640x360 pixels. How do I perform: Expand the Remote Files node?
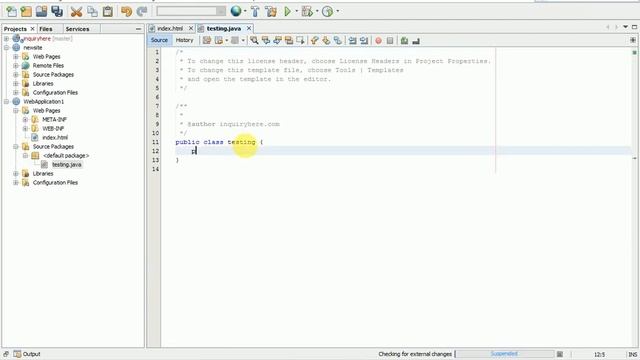(x=16, y=66)
